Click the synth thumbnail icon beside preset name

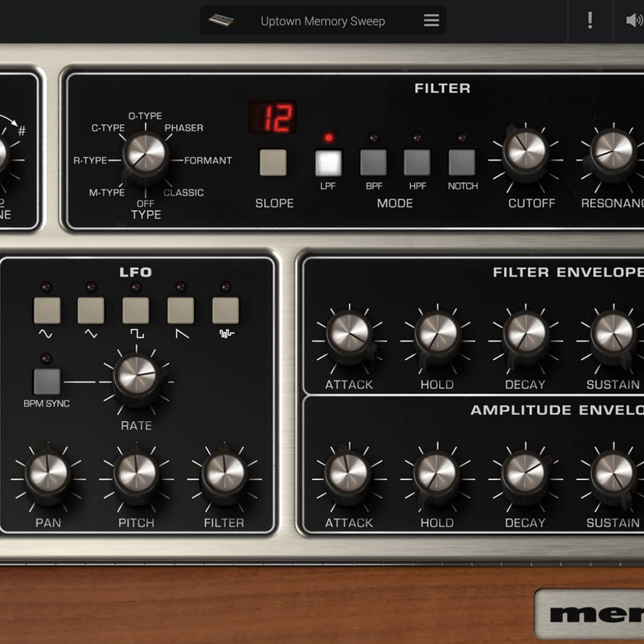pos(221,20)
